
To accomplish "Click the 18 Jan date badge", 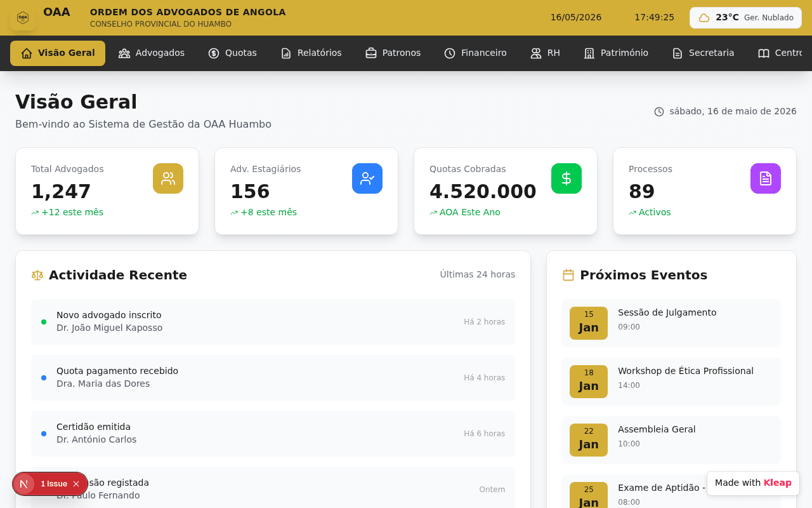I will [x=589, y=382].
